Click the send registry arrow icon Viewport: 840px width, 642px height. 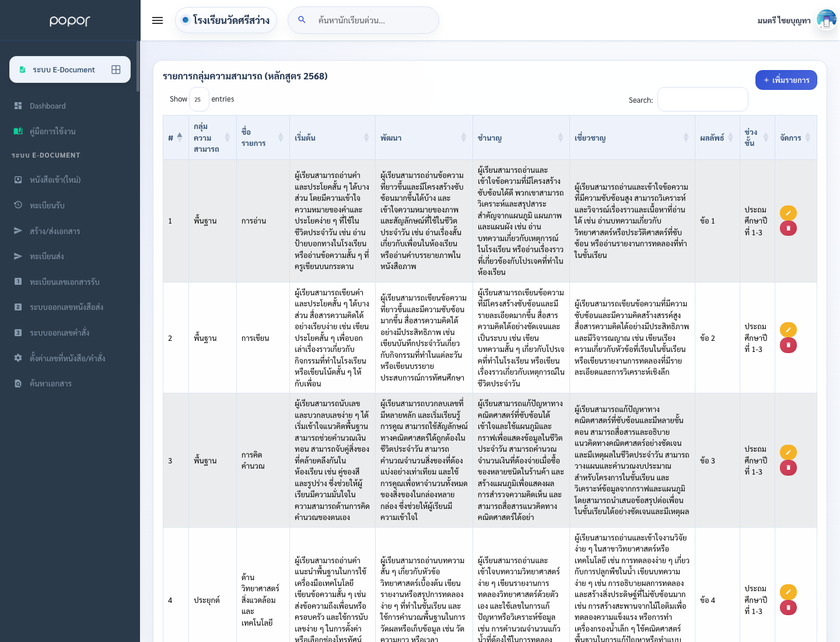(x=18, y=256)
